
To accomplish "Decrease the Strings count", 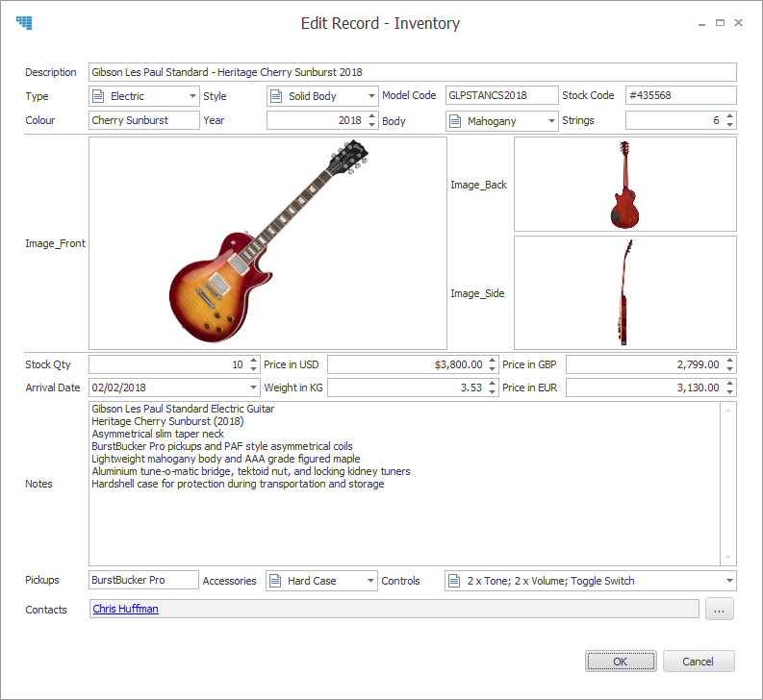I will tap(729, 125).
